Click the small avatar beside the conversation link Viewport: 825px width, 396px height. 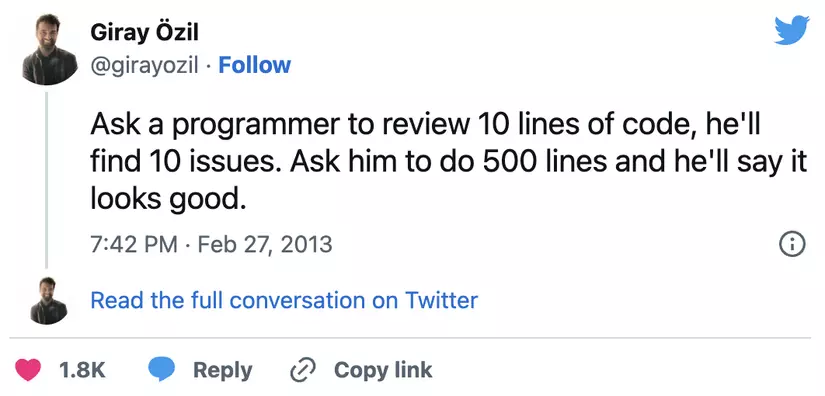coord(49,301)
